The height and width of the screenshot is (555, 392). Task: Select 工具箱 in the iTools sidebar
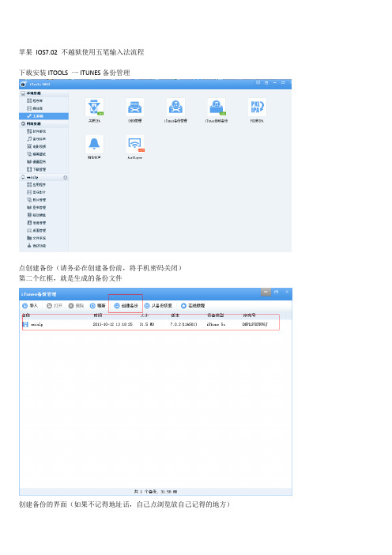tap(43, 116)
